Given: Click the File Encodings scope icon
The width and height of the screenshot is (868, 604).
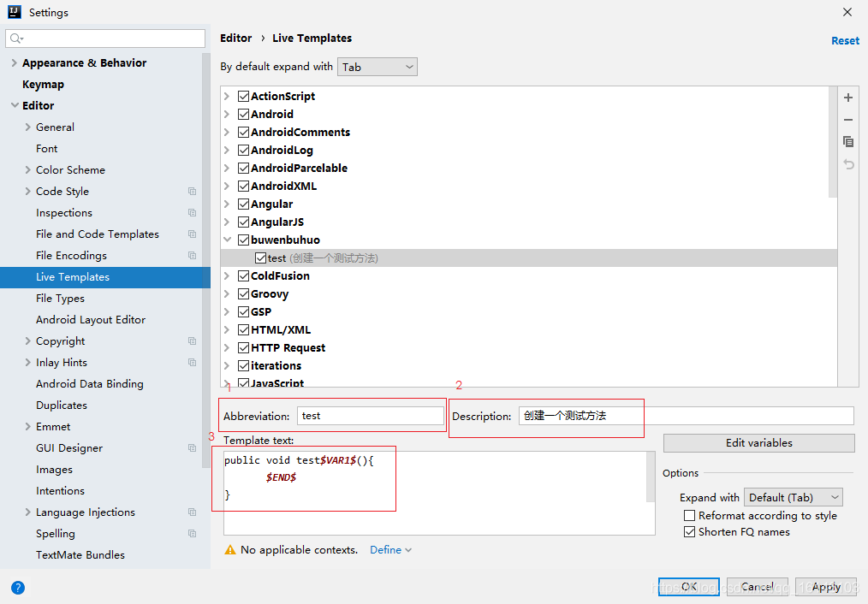Looking at the screenshot, I should point(192,256).
